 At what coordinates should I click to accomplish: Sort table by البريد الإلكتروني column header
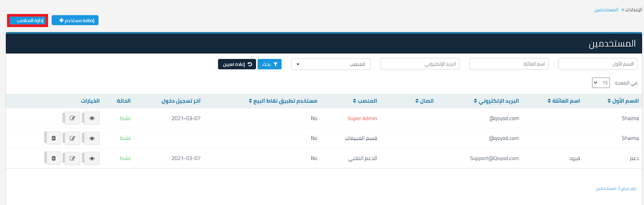(x=496, y=101)
